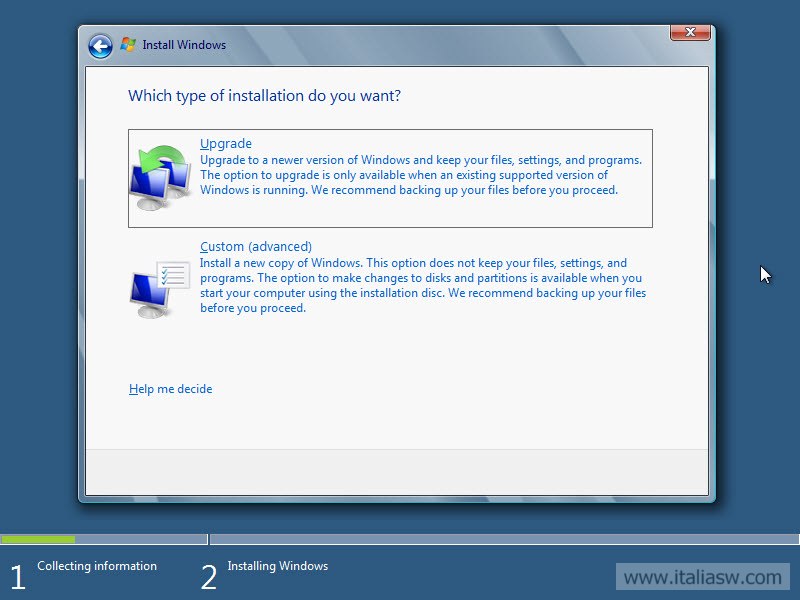Click the Collecting information progress bar
Screen dimensions: 800x600
tap(104, 539)
